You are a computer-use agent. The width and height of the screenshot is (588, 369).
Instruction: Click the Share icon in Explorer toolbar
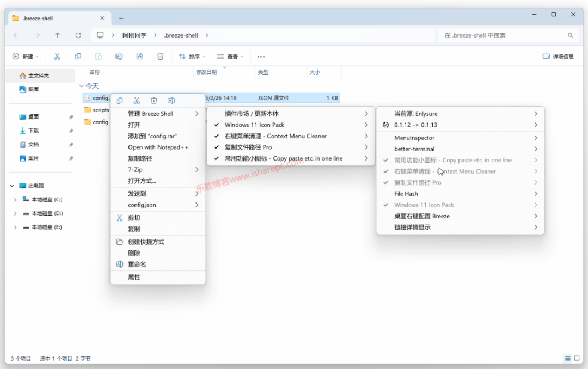pyautogui.click(x=139, y=56)
